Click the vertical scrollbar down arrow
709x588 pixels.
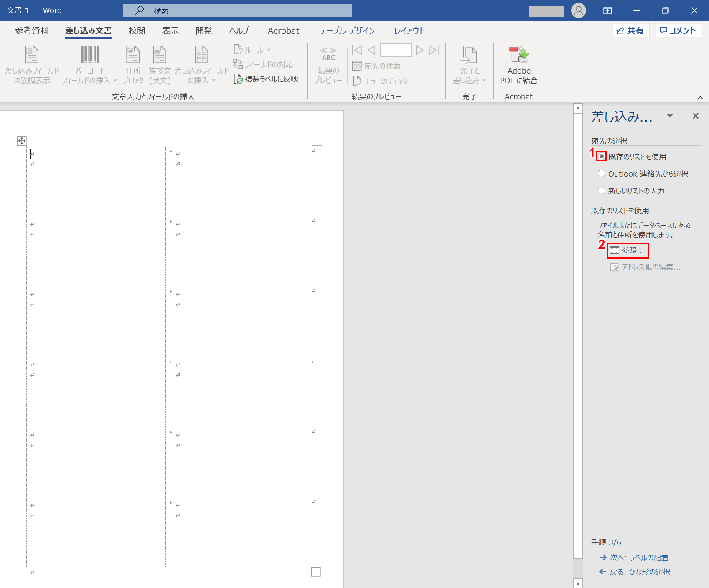(x=578, y=583)
